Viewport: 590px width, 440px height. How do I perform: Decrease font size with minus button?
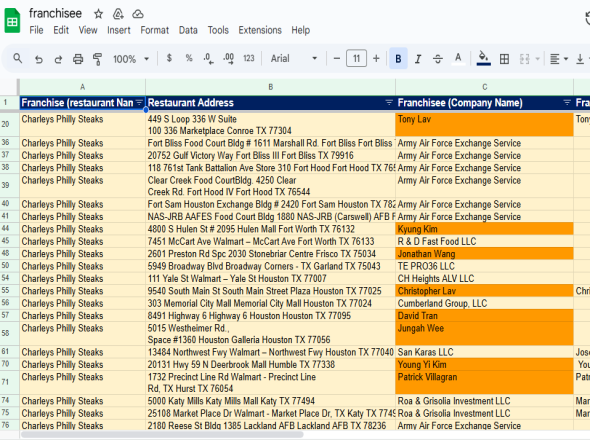pos(337,58)
